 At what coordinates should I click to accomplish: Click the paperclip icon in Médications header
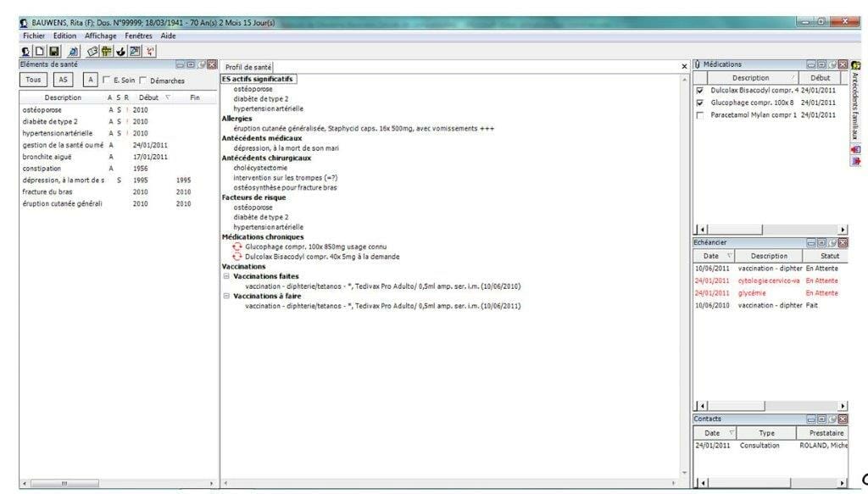click(x=697, y=64)
